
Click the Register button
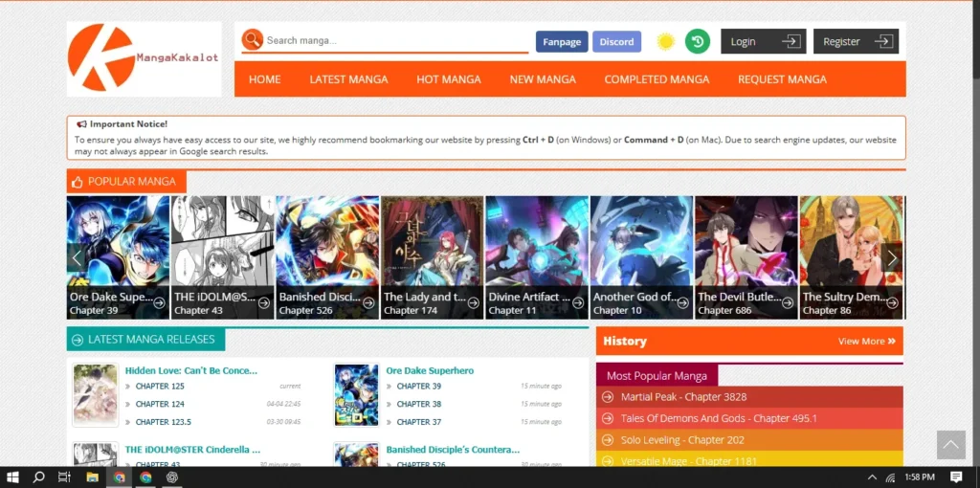point(855,41)
